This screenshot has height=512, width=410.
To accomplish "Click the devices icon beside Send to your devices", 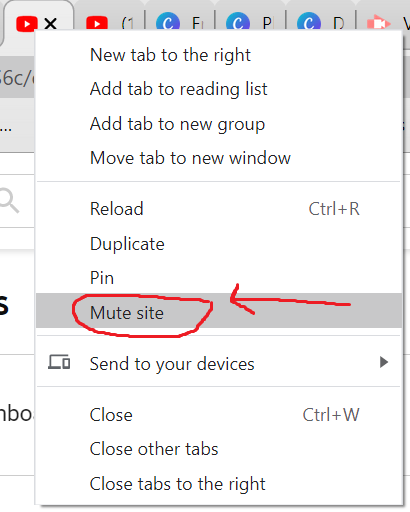I will click(59, 362).
